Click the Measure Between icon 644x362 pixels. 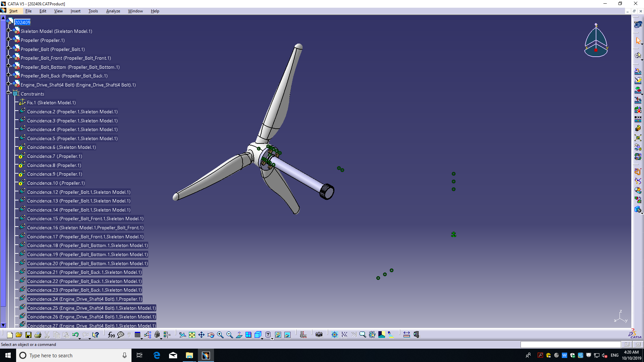[x=407, y=335]
